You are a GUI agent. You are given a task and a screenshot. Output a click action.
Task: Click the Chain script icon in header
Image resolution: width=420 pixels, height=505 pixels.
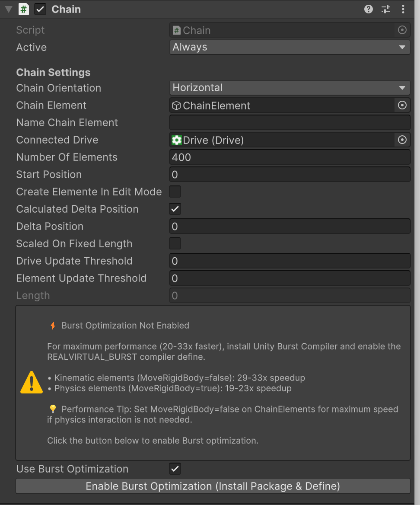(24, 9)
